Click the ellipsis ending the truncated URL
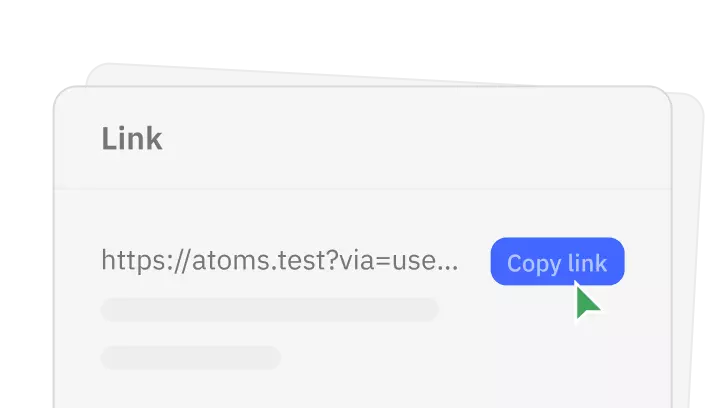 click(x=448, y=265)
